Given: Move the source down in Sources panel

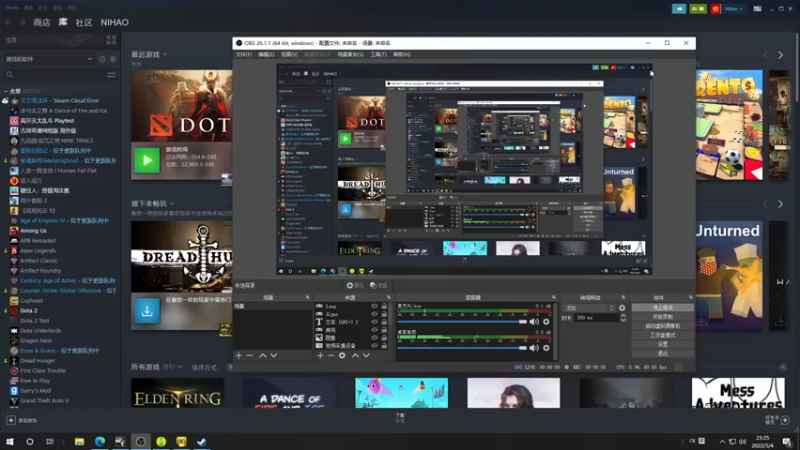Looking at the screenshot, I should point(366,355).
